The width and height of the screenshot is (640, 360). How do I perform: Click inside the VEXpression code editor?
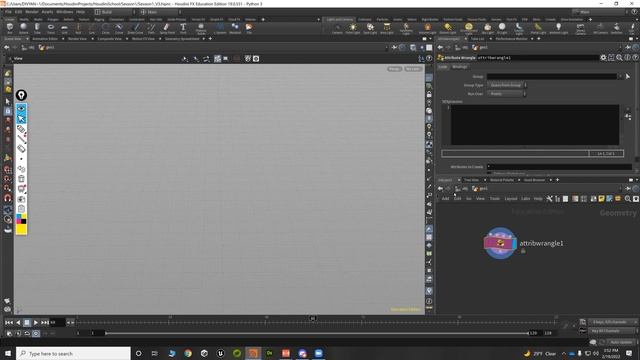coord(535,124)
